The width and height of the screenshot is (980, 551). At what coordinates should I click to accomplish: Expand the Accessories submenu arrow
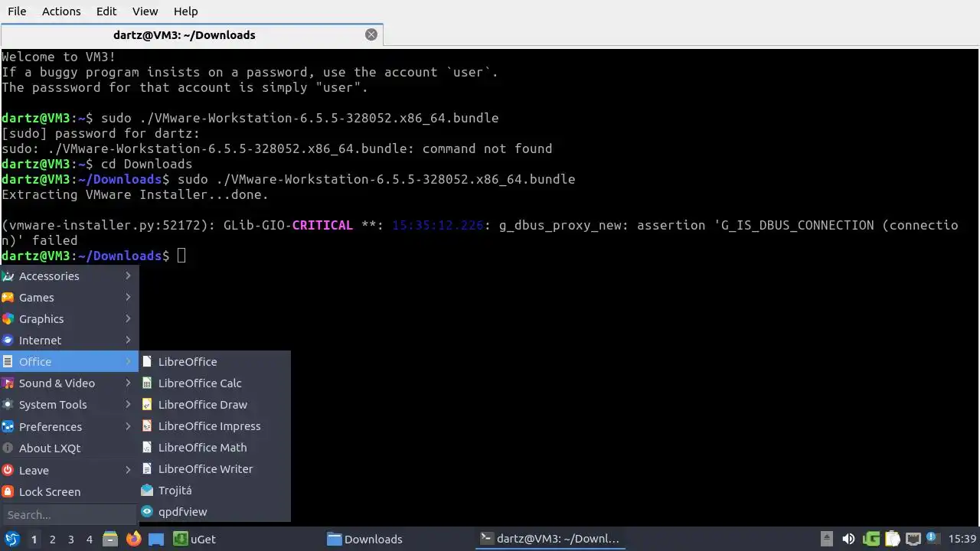coord(129,275)
